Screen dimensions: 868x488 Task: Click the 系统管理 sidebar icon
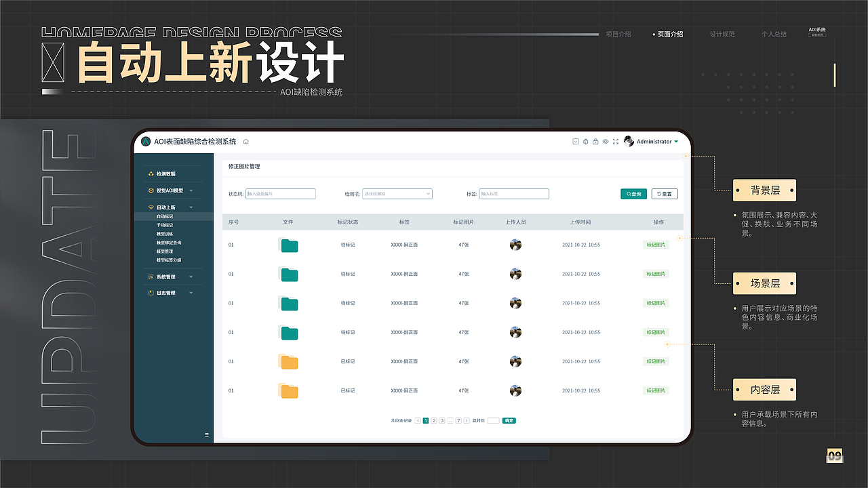click(151, 277)
